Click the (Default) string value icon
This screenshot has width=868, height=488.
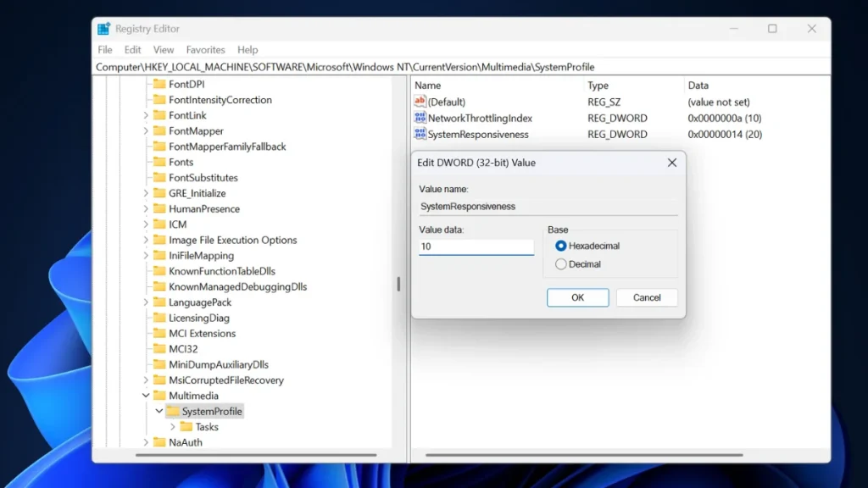[x=420, y=102]
